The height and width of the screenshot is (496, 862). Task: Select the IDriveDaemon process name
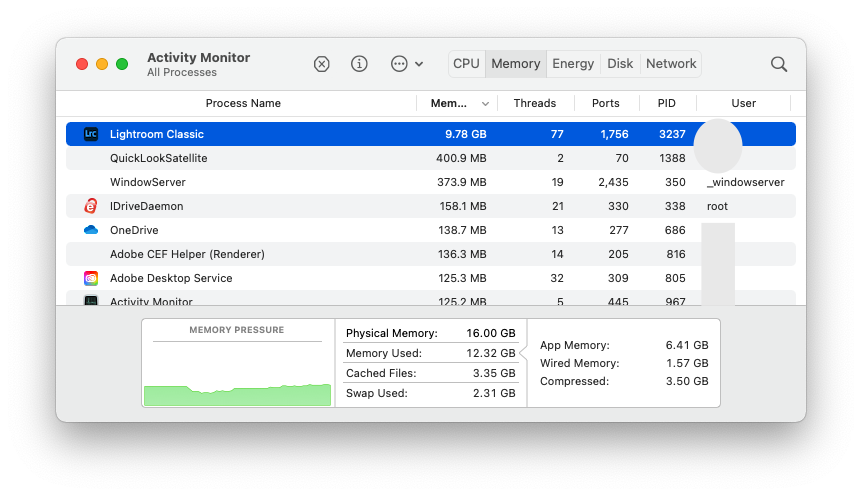click(146, 206)
